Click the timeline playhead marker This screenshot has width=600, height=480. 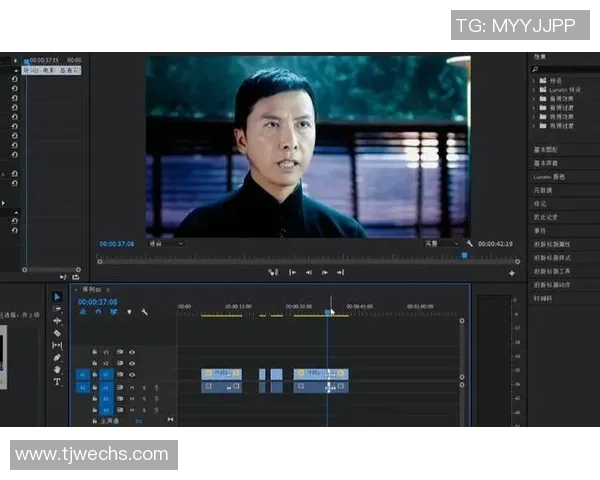click(328, 312)
